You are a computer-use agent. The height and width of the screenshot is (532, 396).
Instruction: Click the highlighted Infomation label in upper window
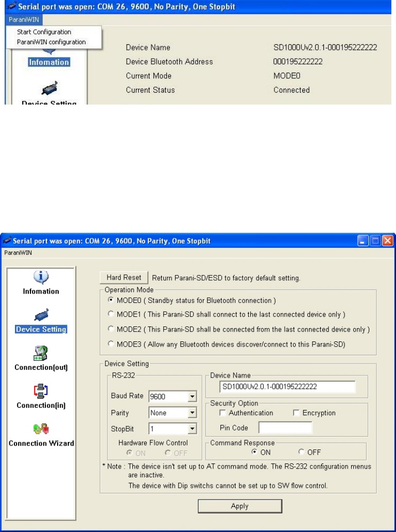(x=49, y=62)
